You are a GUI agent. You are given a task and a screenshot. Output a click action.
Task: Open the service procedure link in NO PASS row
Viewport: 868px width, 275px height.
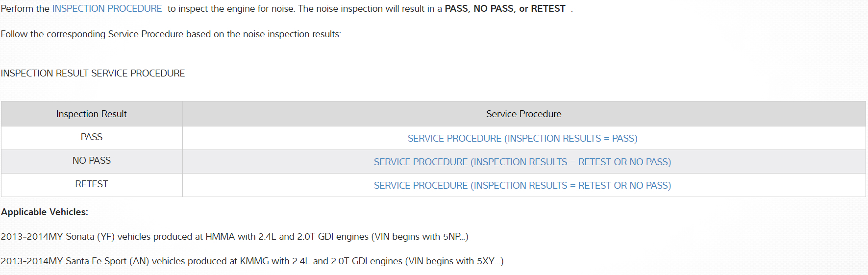[522, 162]
